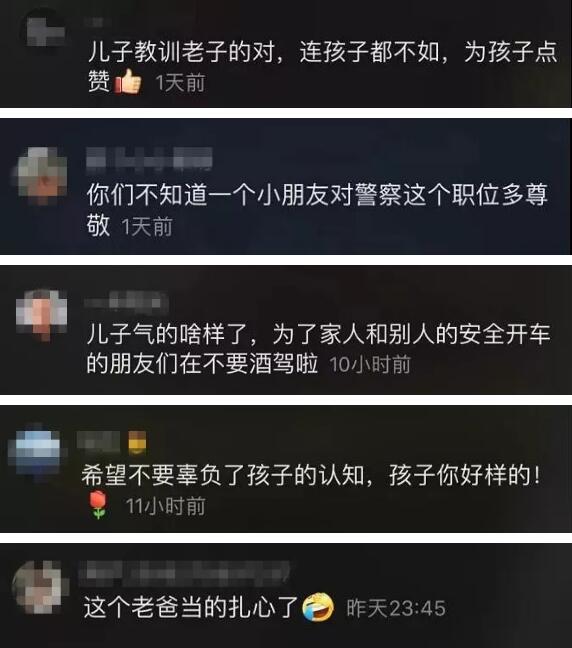Open avatar of the 儿子气的啥样了 commenter
Image resolution: width=572 pixels, height=648 pixels.
[42, 314]
